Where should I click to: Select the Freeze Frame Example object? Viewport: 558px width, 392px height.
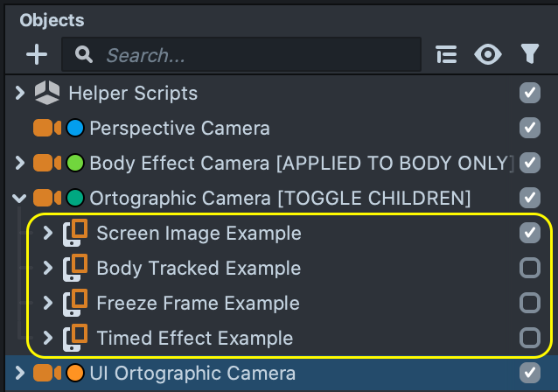(x=198, y=304)
